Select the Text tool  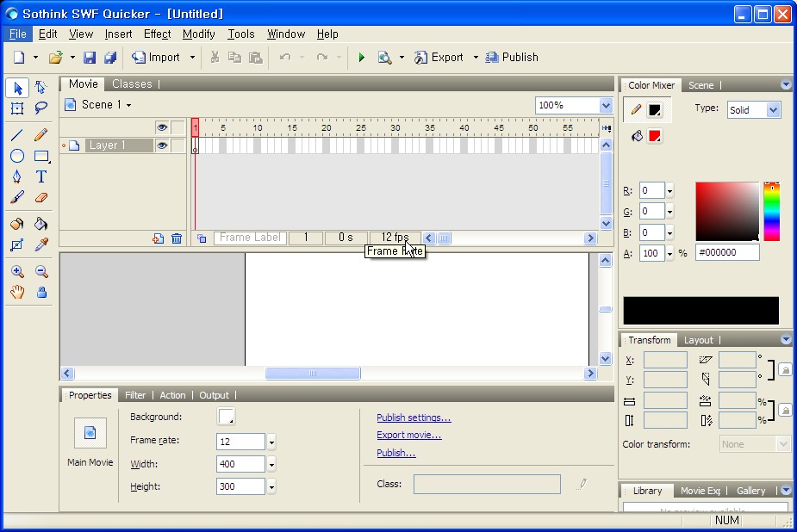pyautogui.click(x=41, y=176)
